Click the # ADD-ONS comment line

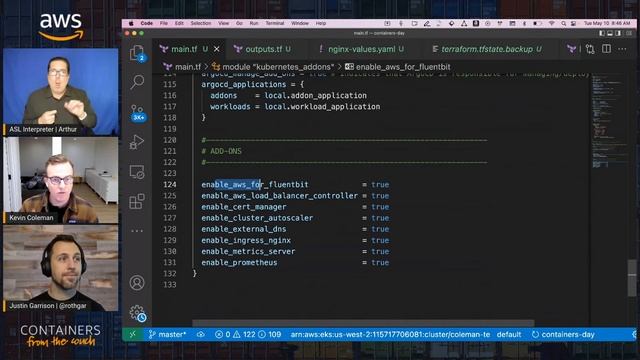pos(222,151)
